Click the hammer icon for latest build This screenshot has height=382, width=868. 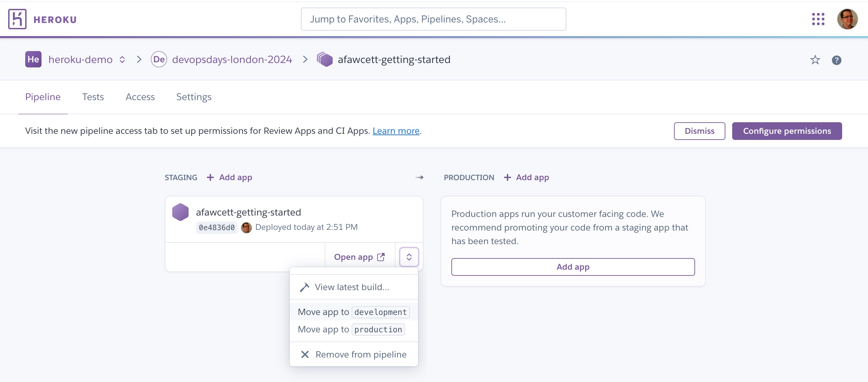tap(304, 287)
